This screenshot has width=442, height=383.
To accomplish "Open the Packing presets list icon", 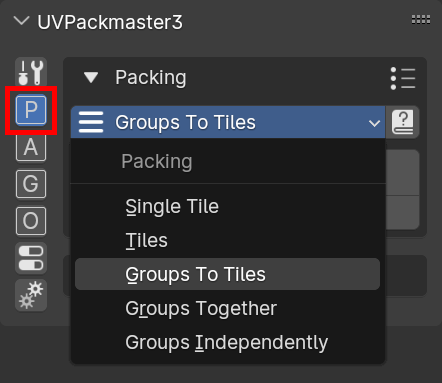I will click(x=403, y=78).
